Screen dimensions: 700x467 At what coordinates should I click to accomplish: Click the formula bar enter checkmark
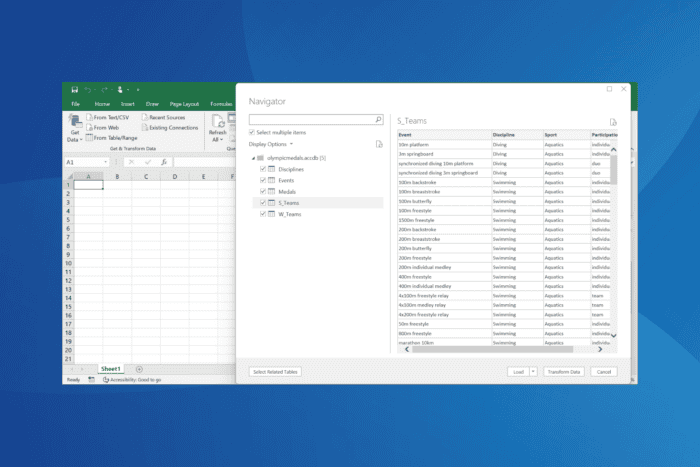148,162
